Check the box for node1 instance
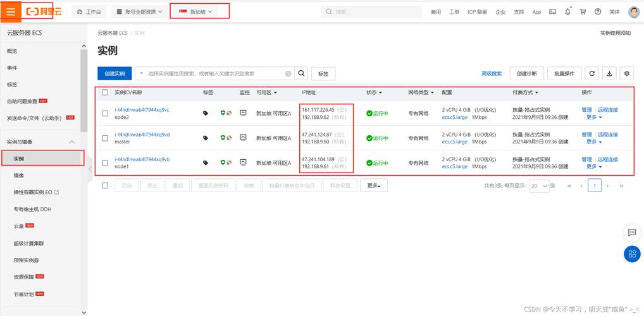The image size is (644, 316). [105, 163]
